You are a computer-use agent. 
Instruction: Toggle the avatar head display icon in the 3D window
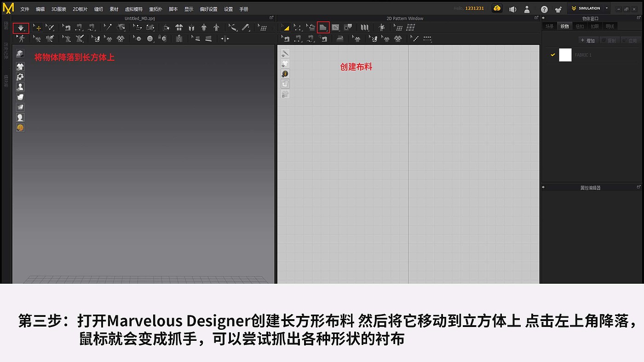[x=20, y=117]
